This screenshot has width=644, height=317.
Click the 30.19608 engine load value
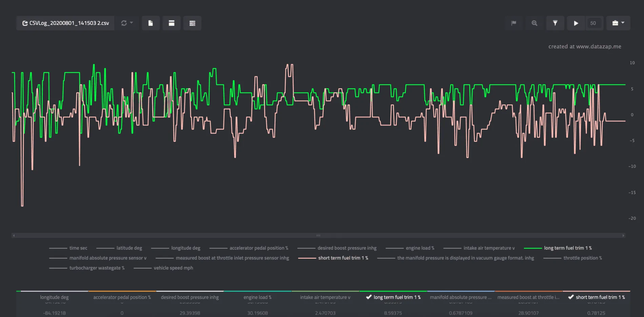(258, 313)
